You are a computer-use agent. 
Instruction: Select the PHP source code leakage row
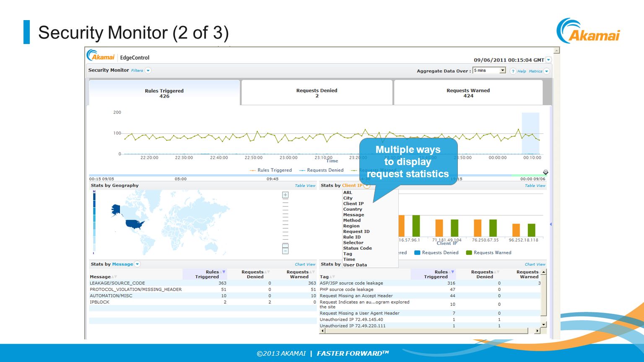click(x=430, y=290)
